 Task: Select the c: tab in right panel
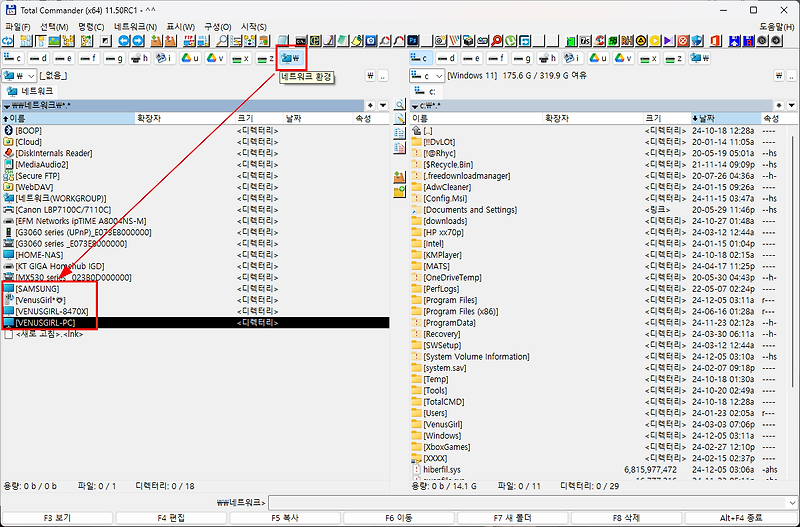point(426,91)
